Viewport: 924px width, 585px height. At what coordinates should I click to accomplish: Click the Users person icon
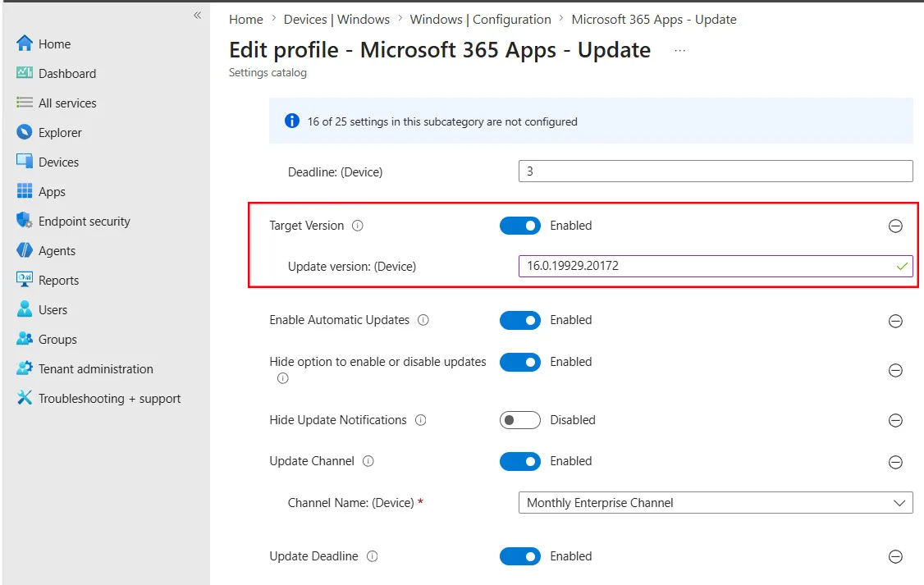point(24,308)
